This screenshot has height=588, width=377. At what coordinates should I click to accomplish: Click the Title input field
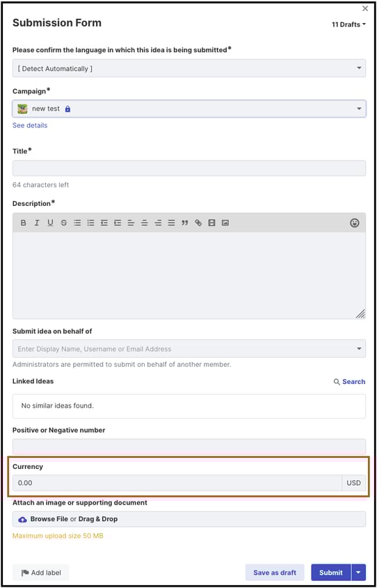click(x=189, y=168)
